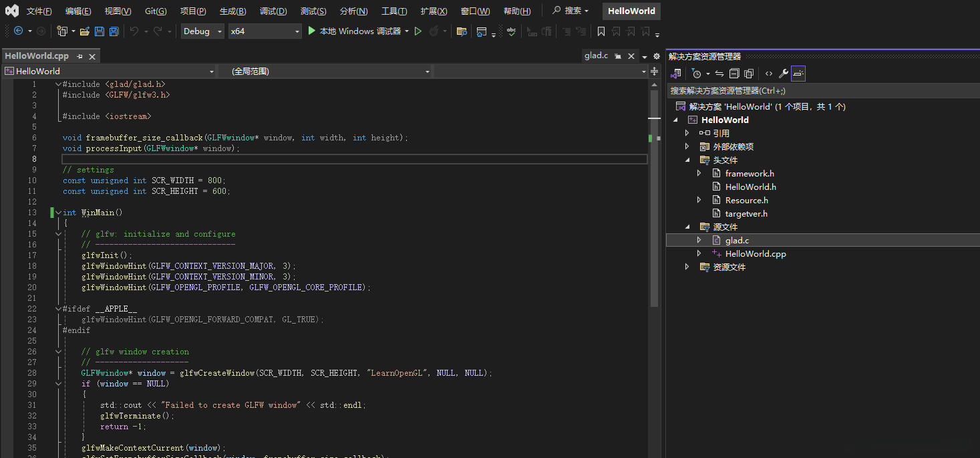Click Collapse All icon in Solution Explorer

point(734,74)
